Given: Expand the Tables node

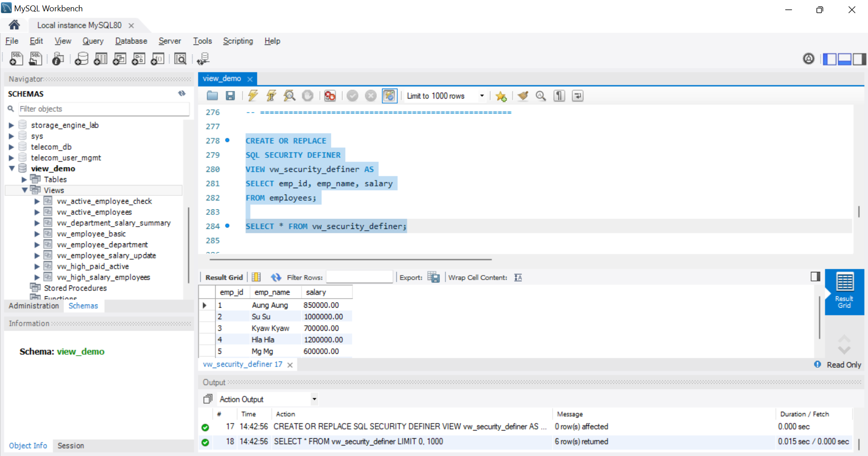Looking at the screenshot, I should click(x=24, y=180).
